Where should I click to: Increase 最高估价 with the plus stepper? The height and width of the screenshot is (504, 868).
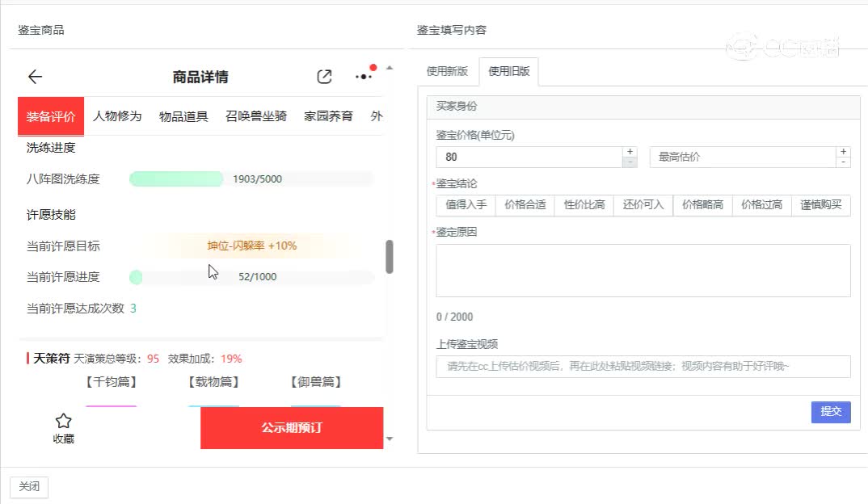(x=844, y=152)
